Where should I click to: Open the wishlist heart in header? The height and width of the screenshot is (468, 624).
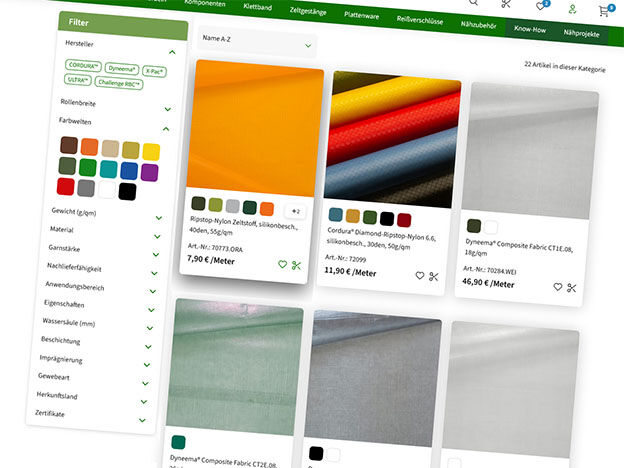point(541,7)
